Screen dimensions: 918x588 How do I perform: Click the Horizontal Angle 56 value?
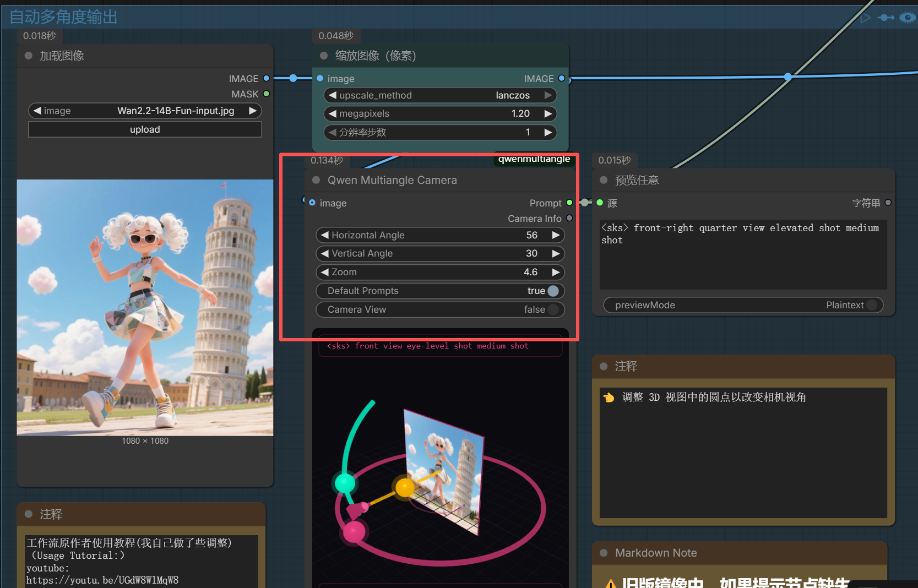tap(531, 235)
